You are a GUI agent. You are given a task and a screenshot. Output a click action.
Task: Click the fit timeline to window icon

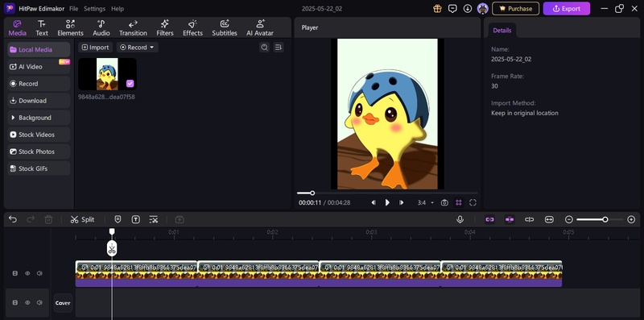pos(549,219)
